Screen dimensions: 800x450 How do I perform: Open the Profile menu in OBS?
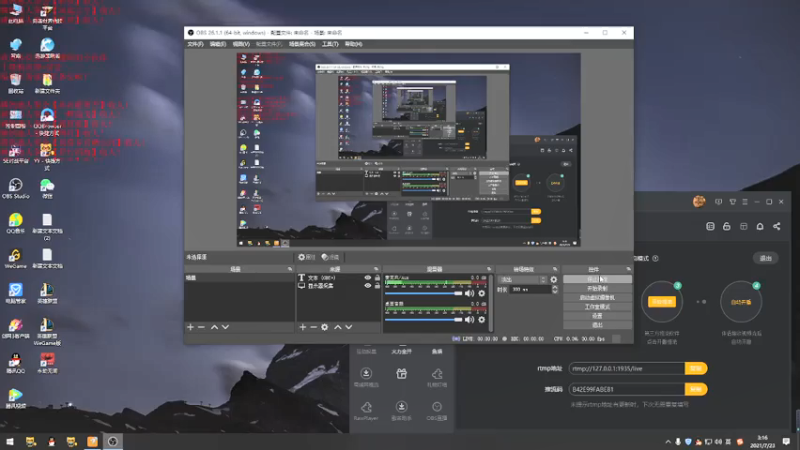pos(269,44)
